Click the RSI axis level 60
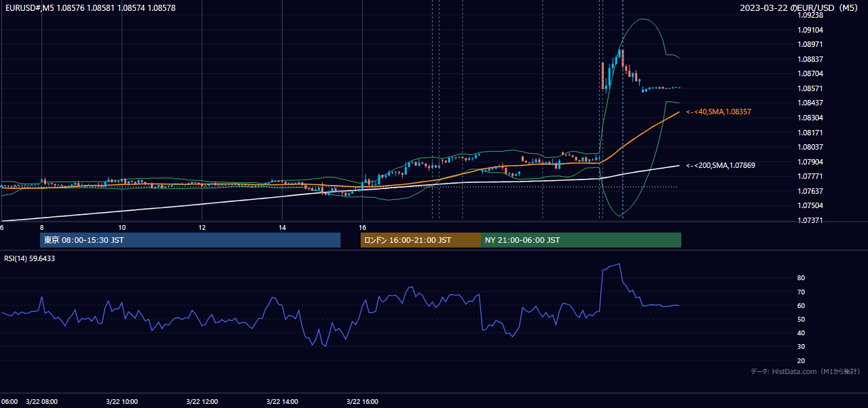Image resolution: width=868 pixels, height=408 pixels. pos(801,305)
